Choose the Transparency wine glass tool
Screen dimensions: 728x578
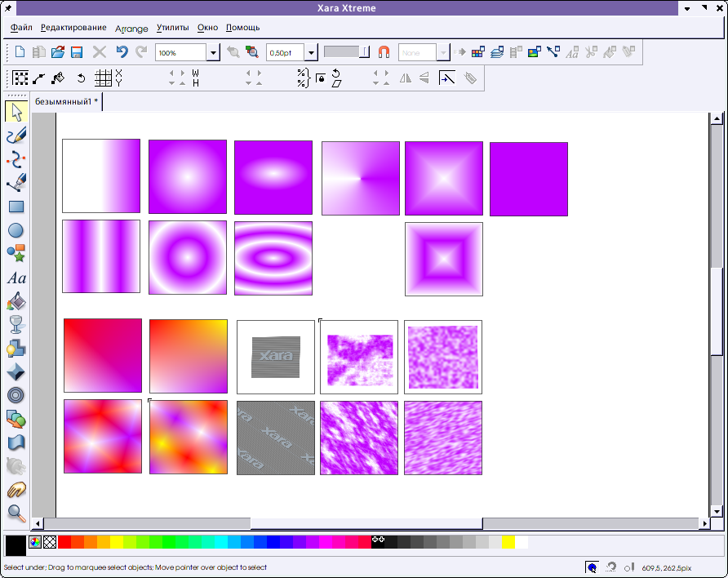pyautogui.click(x=16, y=326)
